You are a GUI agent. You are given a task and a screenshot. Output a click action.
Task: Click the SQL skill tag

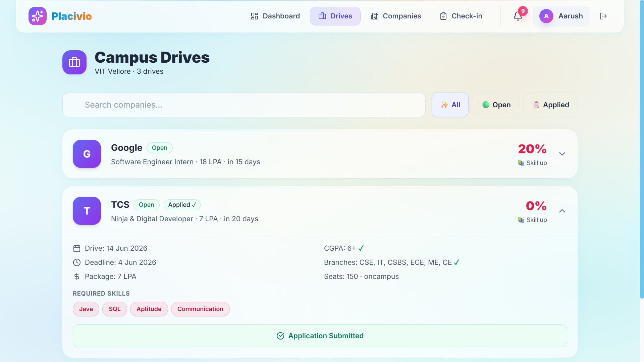pos(115,309)
